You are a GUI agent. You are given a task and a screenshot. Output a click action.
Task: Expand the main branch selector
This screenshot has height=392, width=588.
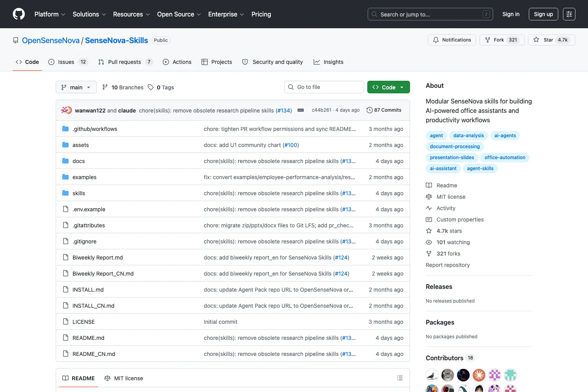[x=76, y=87]
